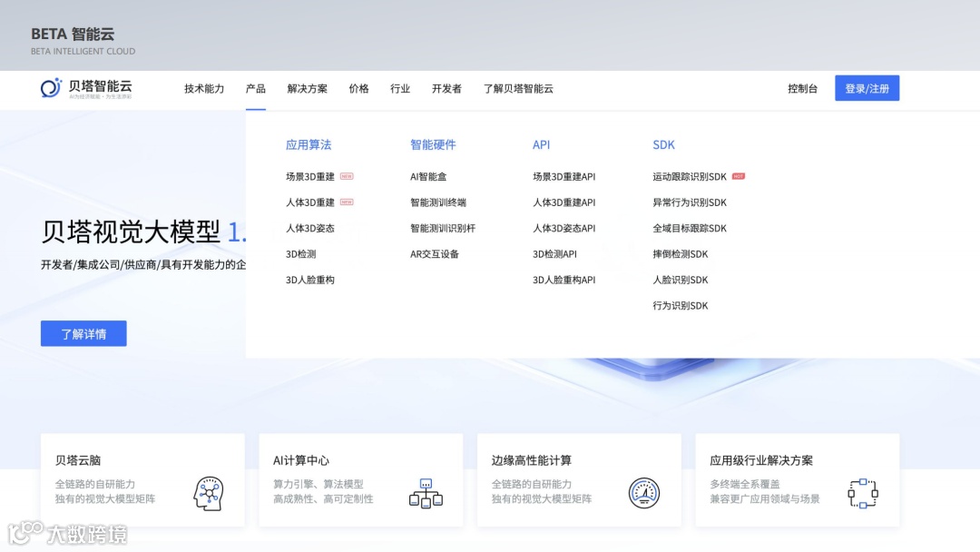Open the 智能测训识别杆 hardware item
This screenshot has height=552, width=980.
[x=443, y=228]
